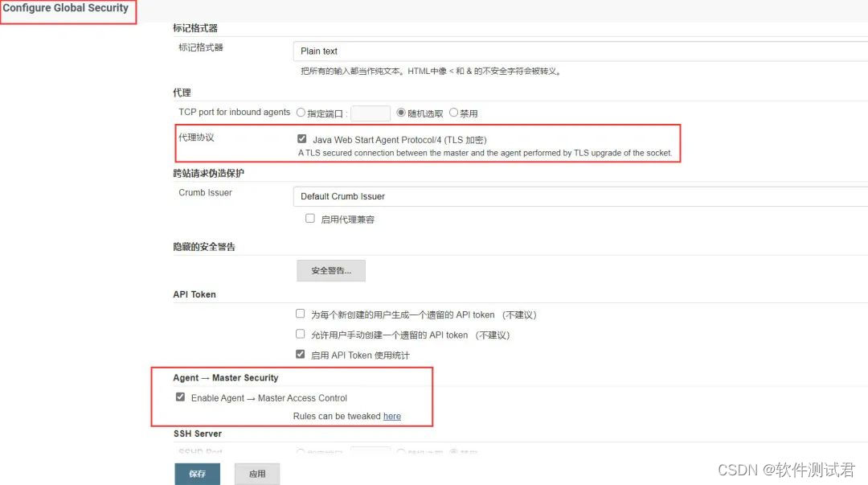Click the fixed TCP port number field

pyautogui.click(x=371, y=113)
